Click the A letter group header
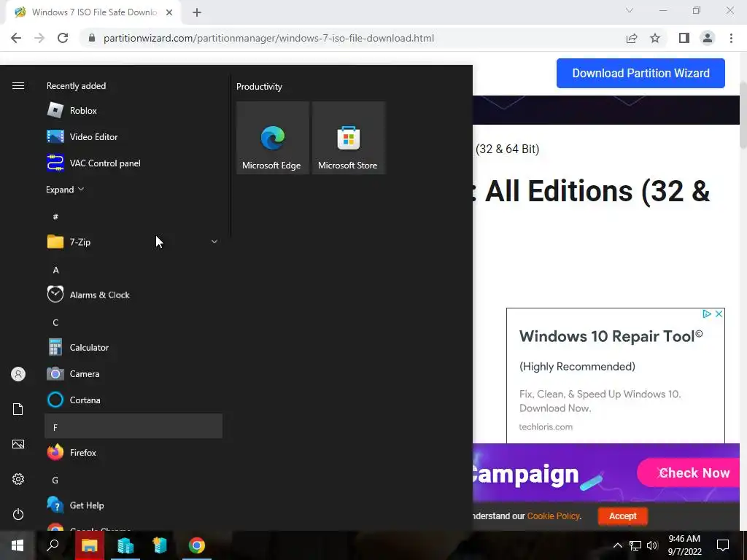This screenshot has height=560, width=747. coord(133,270)
